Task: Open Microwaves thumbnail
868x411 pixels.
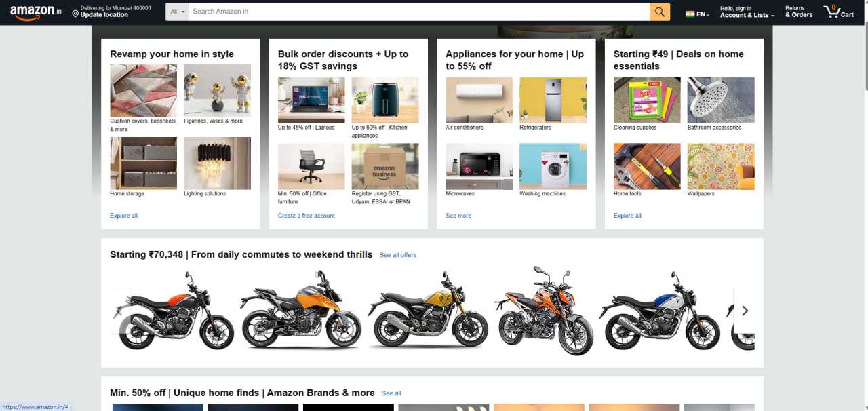Action: (x=479, y=166)
